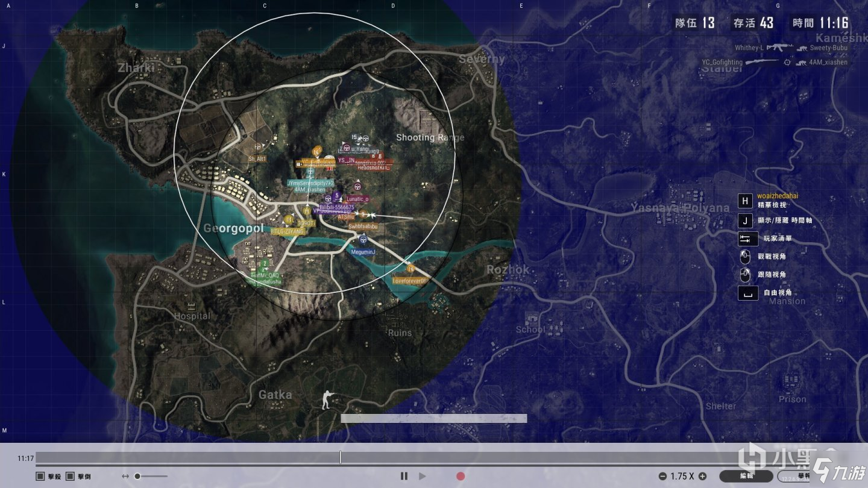Click the BTLG-ZIYANG player label

(x=288, y=231)
